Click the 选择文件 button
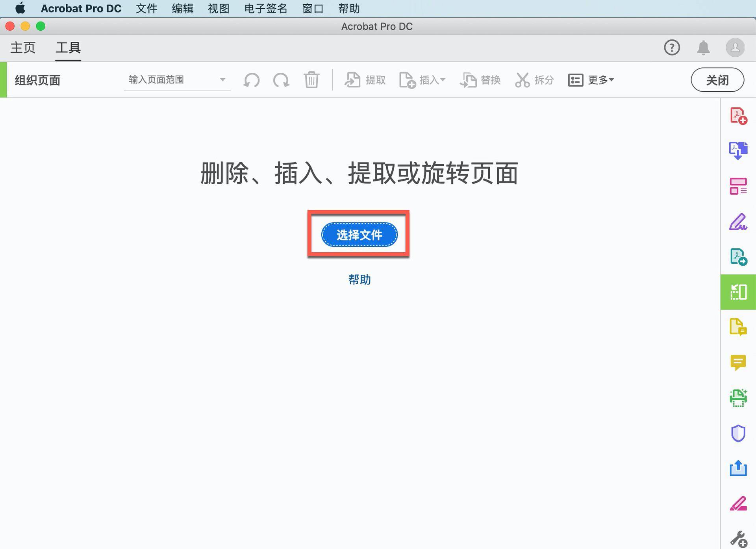This screenshot has height=549, width=756. click(x=359, y=235)
